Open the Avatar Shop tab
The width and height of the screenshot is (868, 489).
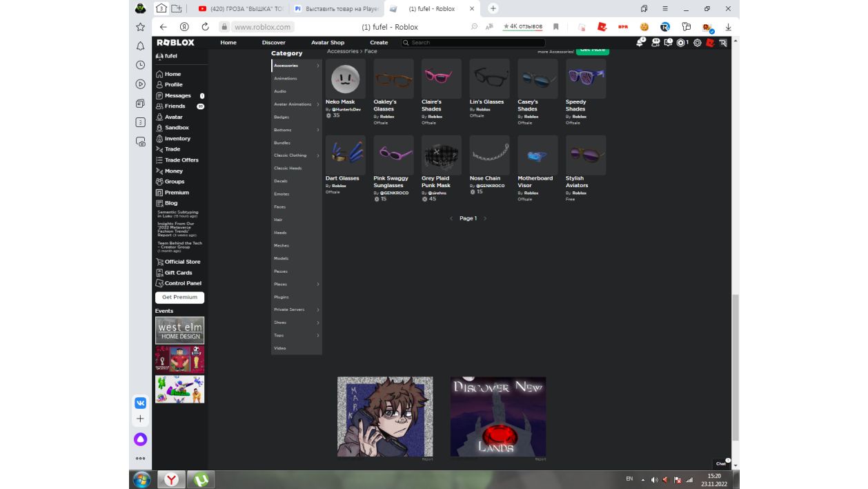328,43
